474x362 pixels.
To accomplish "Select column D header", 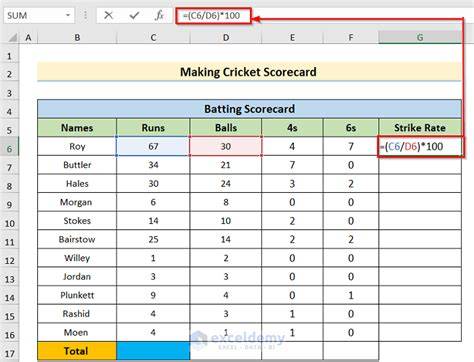I will click(226, 38).
